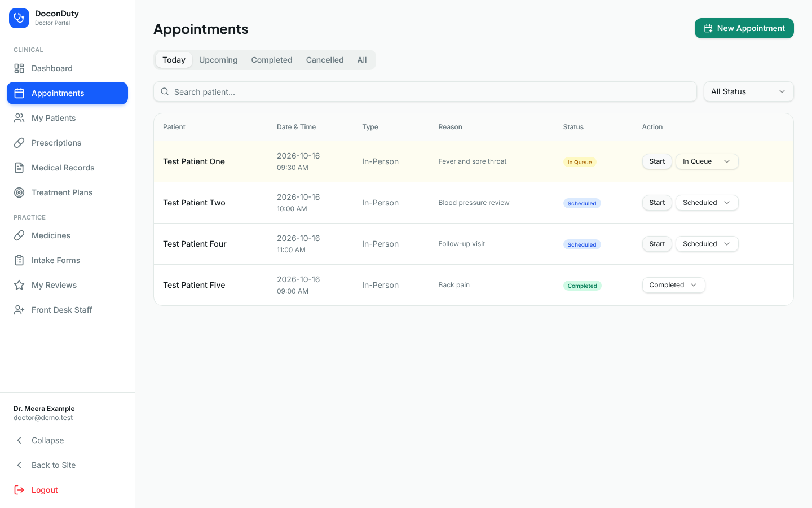
Task: Click the Appointments calendar icon in sidebar
Action: coord(19,93)
